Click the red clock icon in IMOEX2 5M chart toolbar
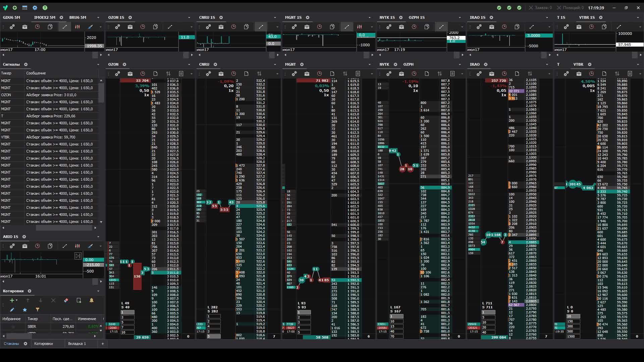The width and height of the screenshot is (644, 362). pos(38,27)
